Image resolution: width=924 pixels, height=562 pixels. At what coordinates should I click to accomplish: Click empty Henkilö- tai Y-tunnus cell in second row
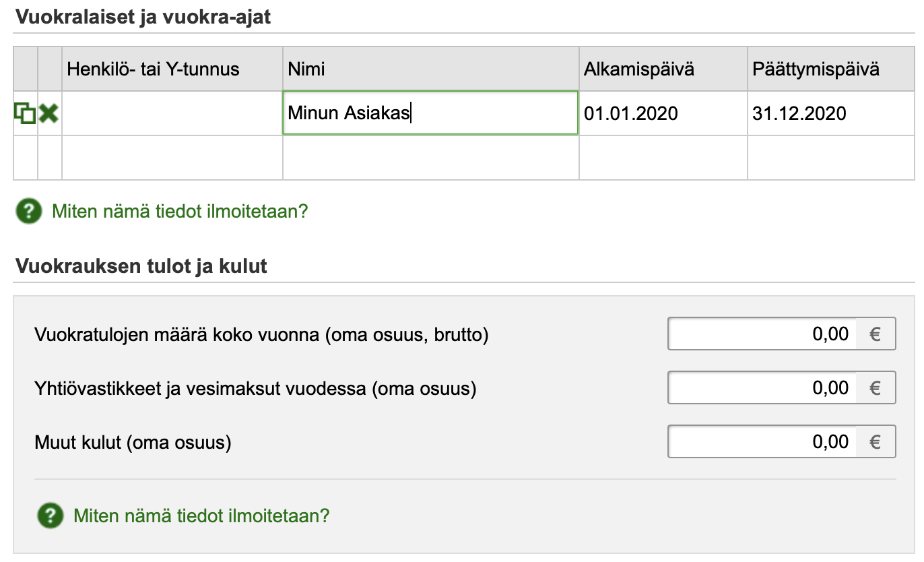[x=172, y=158]
